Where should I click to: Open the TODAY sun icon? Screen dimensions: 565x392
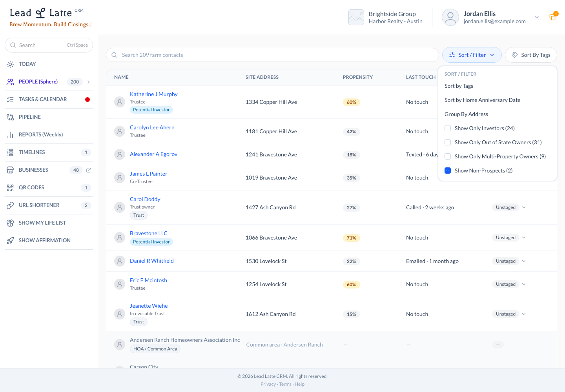(10, 64)
